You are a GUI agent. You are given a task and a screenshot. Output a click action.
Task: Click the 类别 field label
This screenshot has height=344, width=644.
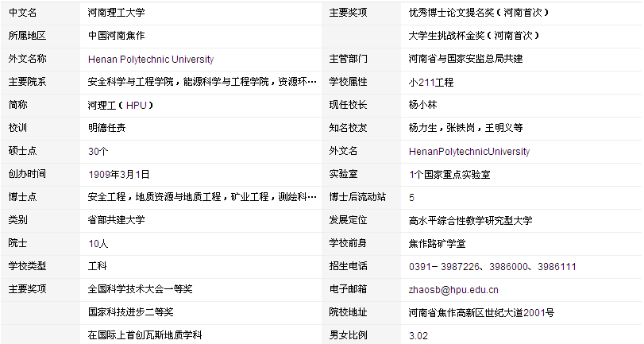(x=17, y=220)
